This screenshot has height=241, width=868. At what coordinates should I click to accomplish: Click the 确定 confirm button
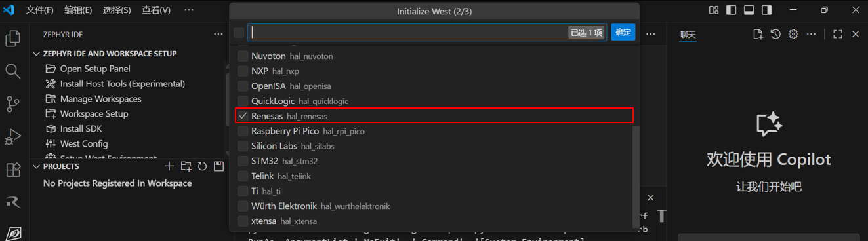(x=623, y=32)
